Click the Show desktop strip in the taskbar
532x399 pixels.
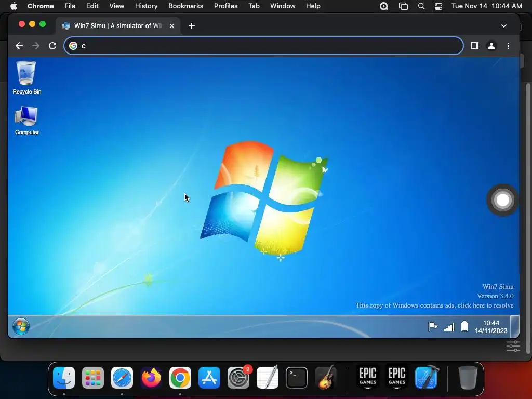(515, 326)
